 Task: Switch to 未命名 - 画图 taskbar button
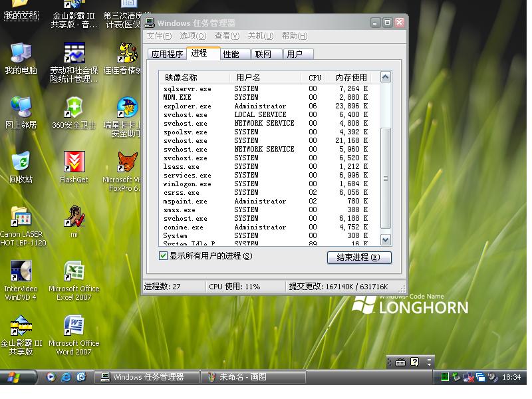click(x=252, y=377)
